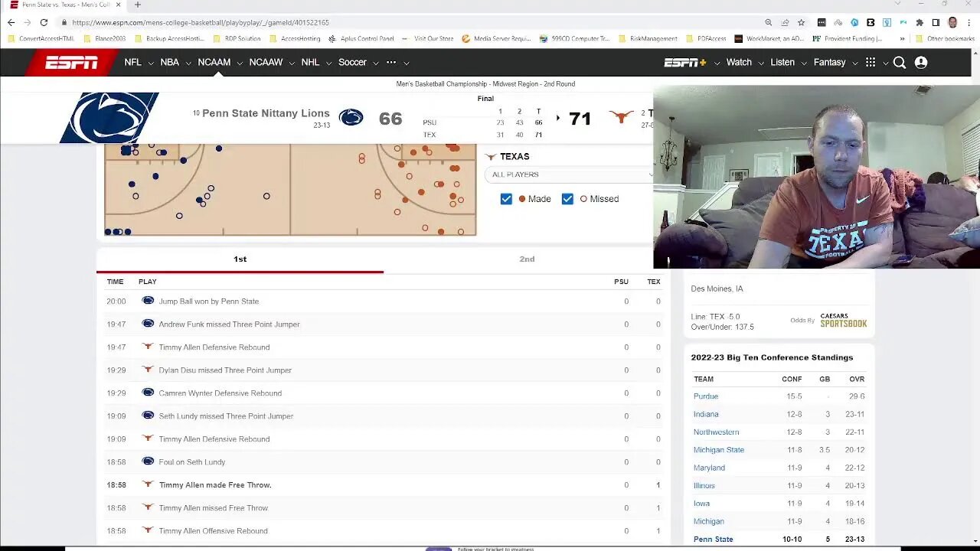Open the Purdue team link
Viewport: 980px width, 551px height.
[x=706, y=396]
